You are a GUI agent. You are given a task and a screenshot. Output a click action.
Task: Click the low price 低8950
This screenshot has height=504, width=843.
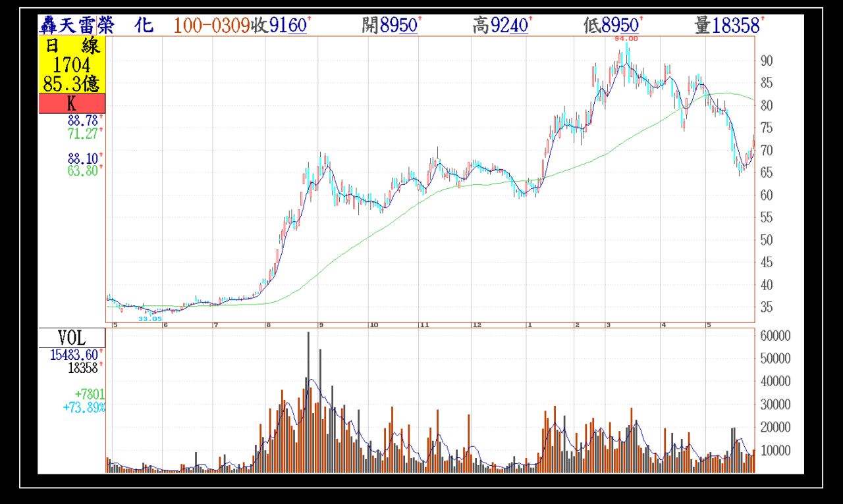click(x=612, y=26)
